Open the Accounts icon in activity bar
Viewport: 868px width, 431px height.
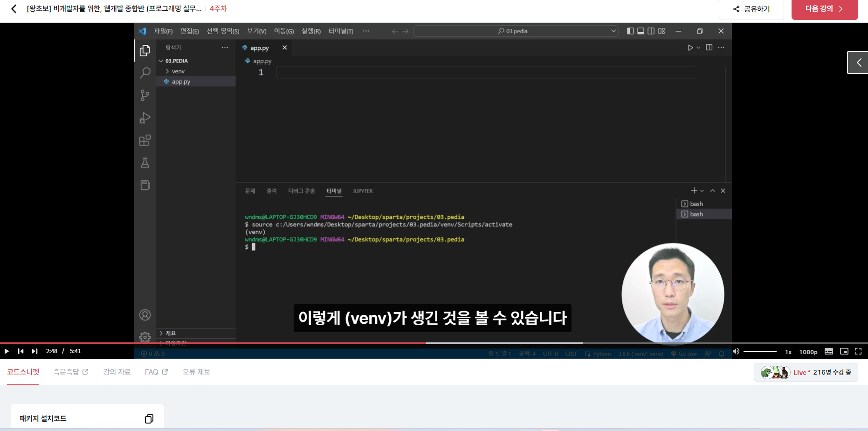[145, 315]
